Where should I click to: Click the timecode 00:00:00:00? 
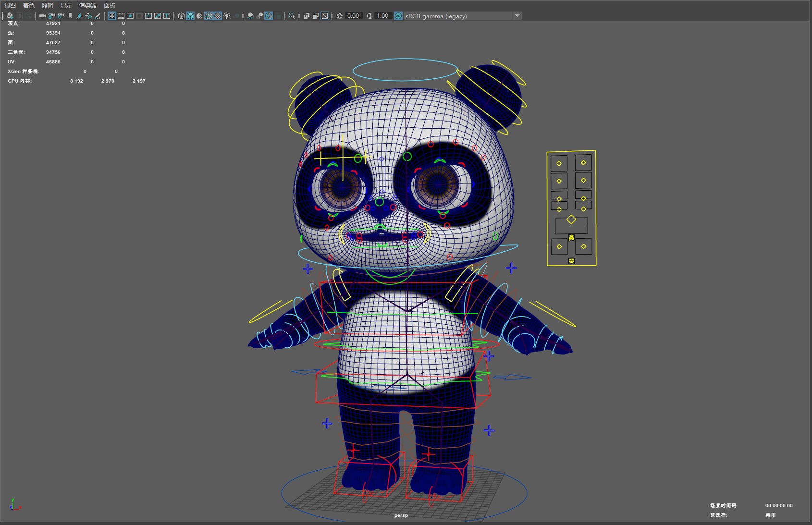pos(779,506)
